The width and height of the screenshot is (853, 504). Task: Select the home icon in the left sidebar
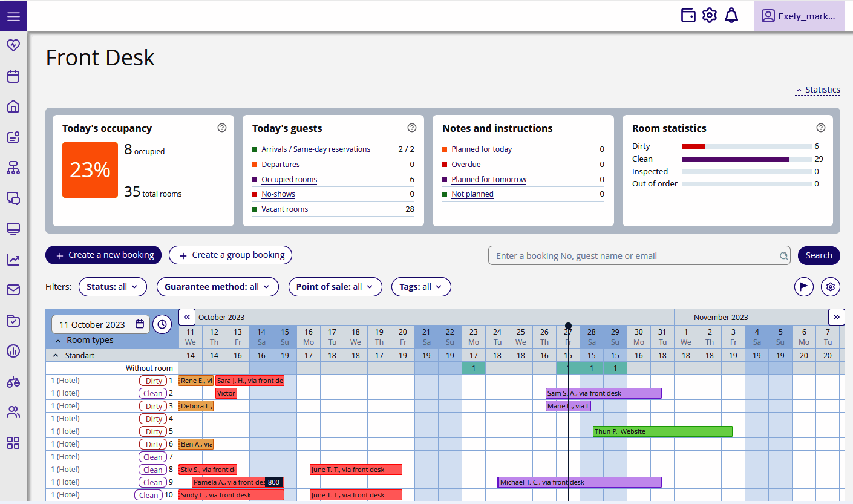pos(13,106)
